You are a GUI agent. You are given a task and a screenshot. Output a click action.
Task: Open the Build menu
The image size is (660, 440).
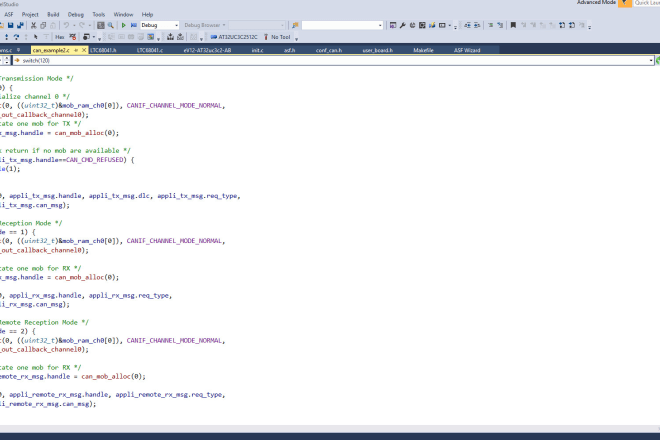tap(53, 14)
